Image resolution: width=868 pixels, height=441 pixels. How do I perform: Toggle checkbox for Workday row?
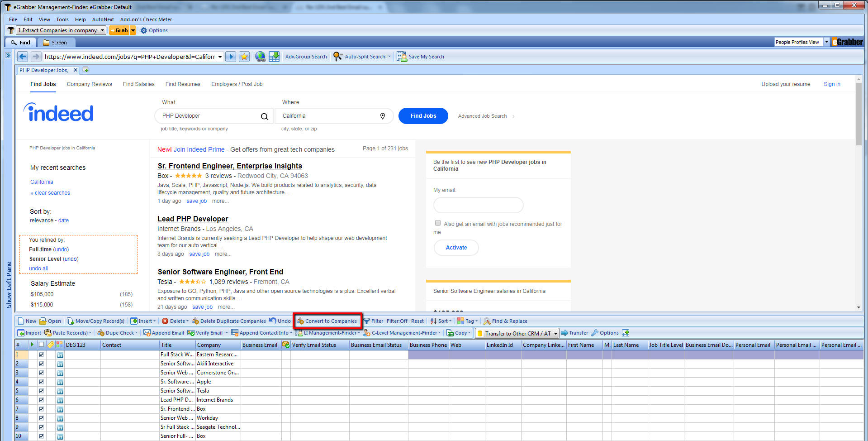[x=41, y=418]
